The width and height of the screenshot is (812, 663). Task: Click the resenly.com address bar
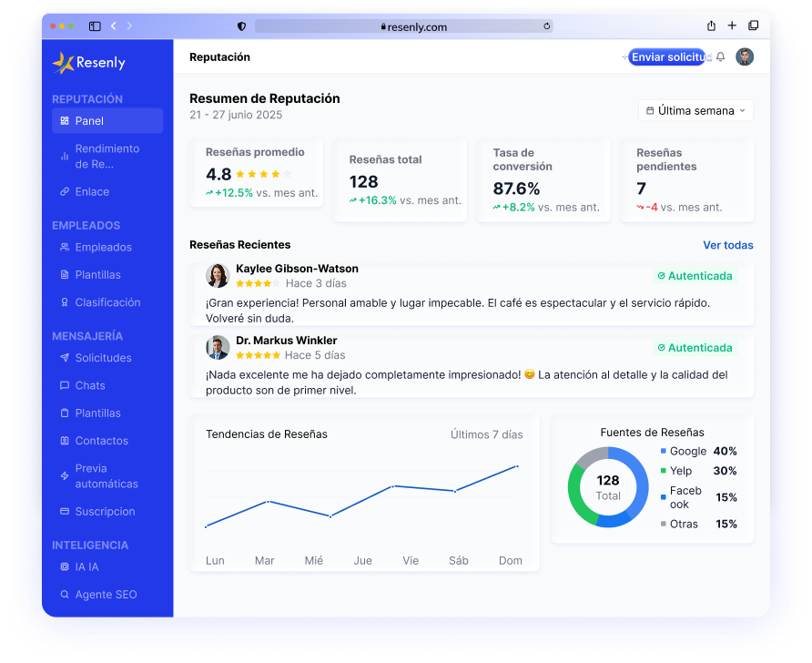404,26
